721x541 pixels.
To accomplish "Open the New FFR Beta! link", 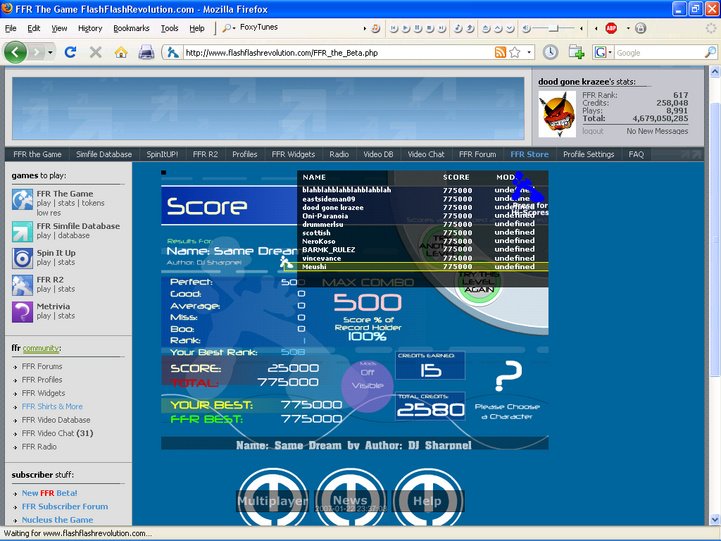I will 50,493.
